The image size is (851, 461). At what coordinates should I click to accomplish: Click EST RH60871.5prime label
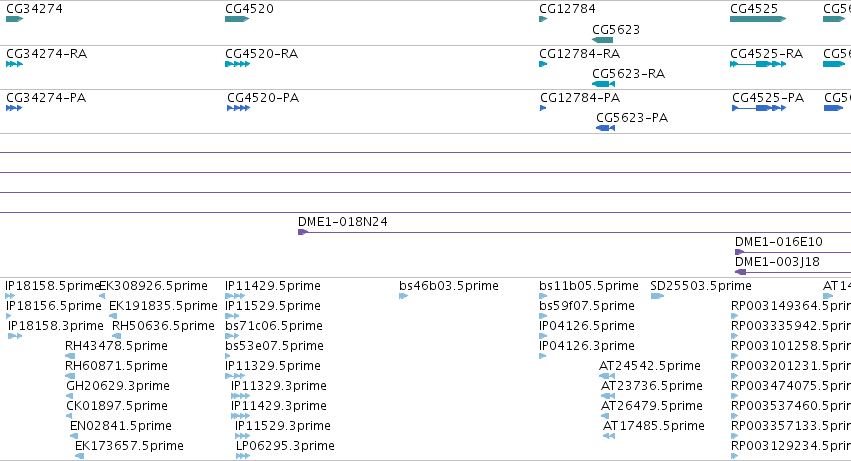click(116, 366)
